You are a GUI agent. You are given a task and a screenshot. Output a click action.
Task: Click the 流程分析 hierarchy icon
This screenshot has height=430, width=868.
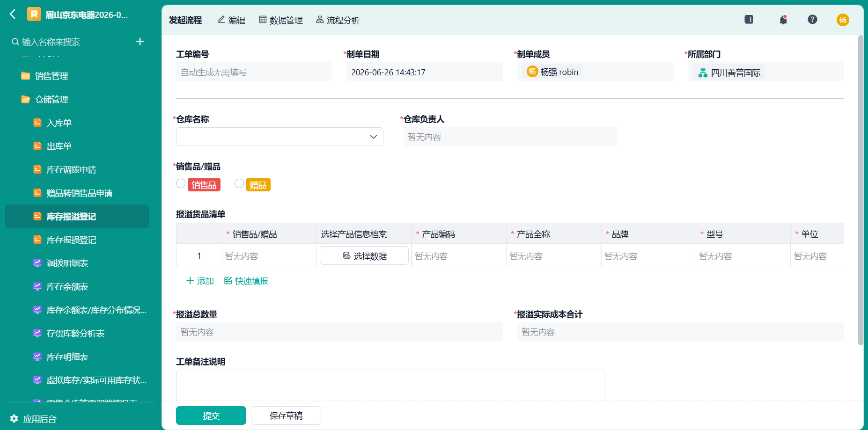tap(320, 20)
